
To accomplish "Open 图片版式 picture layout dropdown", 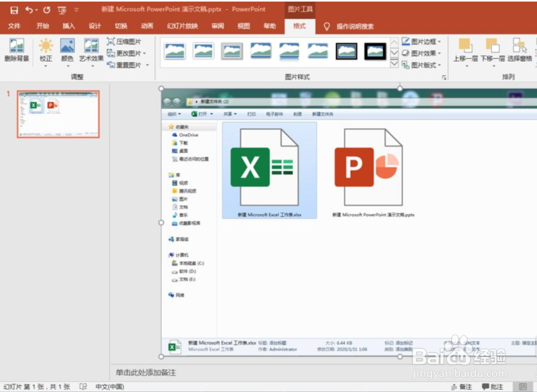I will (x=422, y=65).
